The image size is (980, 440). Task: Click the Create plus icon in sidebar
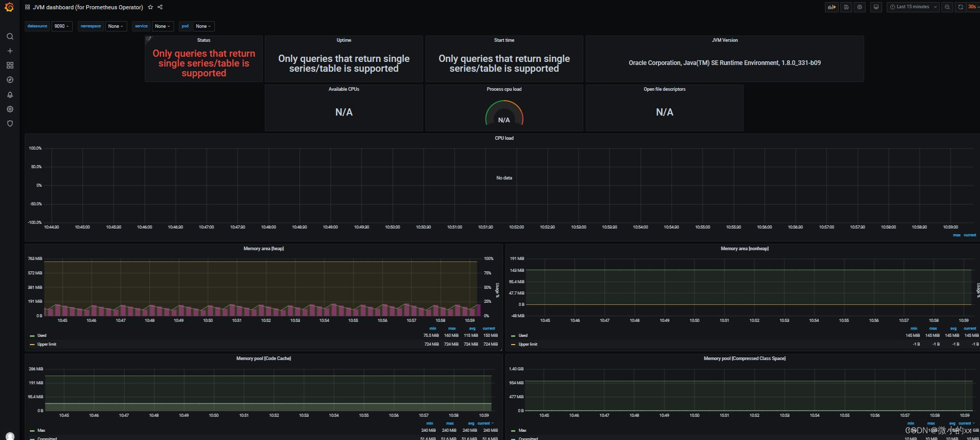(10, 51)
